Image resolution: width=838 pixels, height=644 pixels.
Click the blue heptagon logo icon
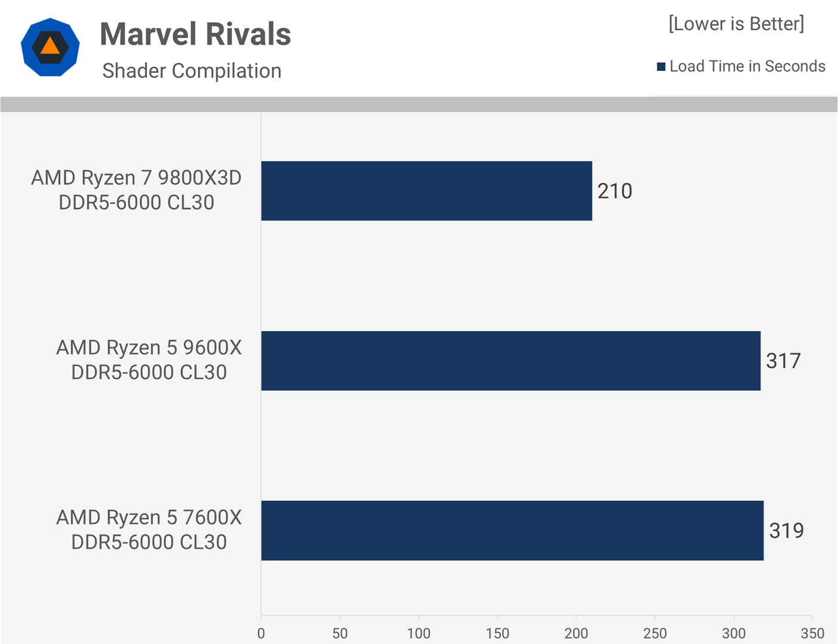(50, 47)
